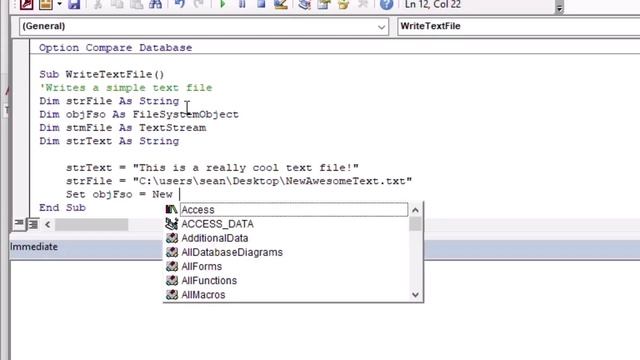Screen dimensions: 640x360
Task: Click the Break pause icon
Action: click(x=242, y=4)
